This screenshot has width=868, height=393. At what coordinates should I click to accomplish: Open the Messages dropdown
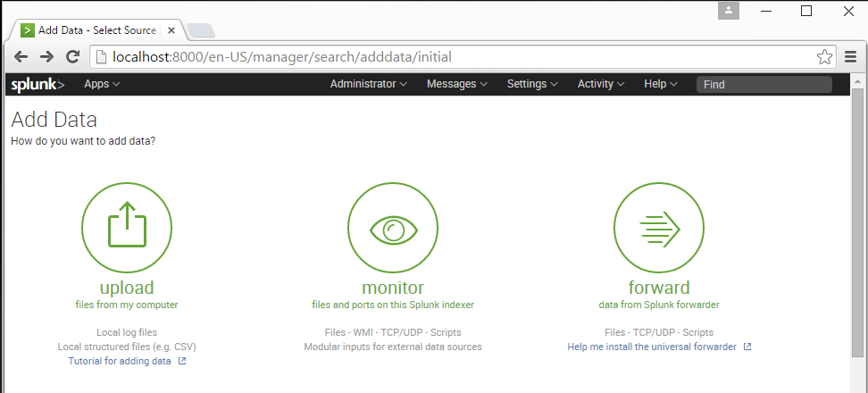click(x=457, y=84)
